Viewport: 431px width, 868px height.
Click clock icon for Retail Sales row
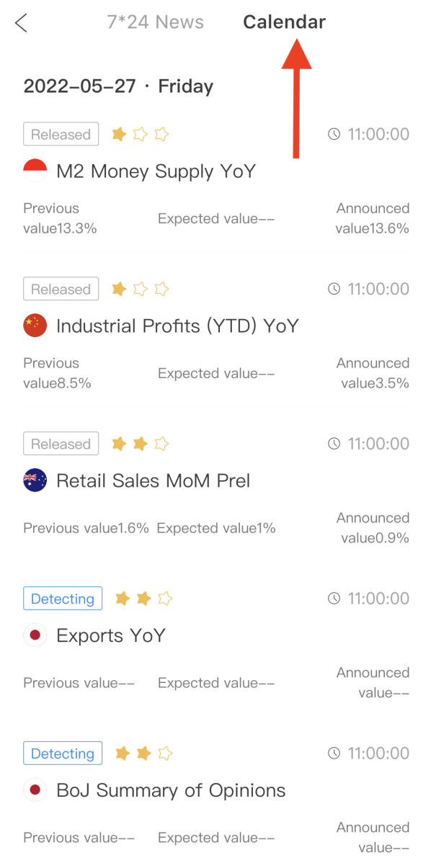pos(334,444)
